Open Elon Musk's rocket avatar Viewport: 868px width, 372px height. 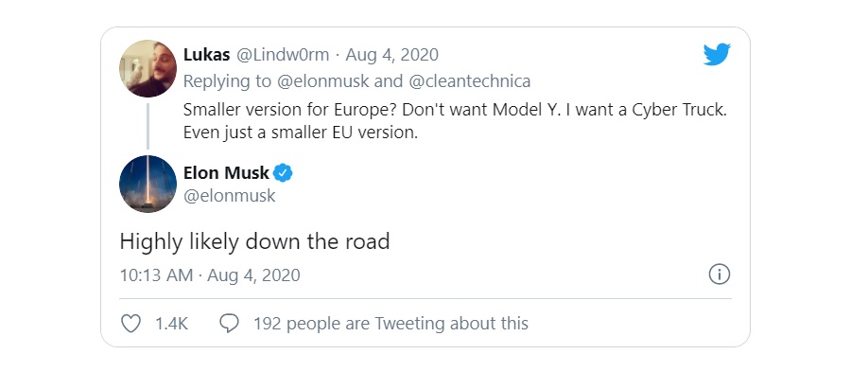tap(148, 184)
